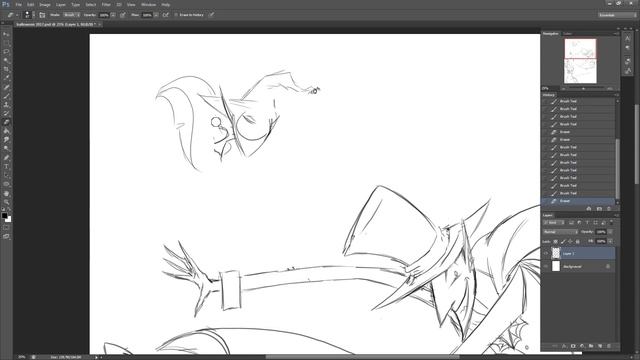Select the Hand tool
Viewport: 640px width, 360px height.
[6, 193]
